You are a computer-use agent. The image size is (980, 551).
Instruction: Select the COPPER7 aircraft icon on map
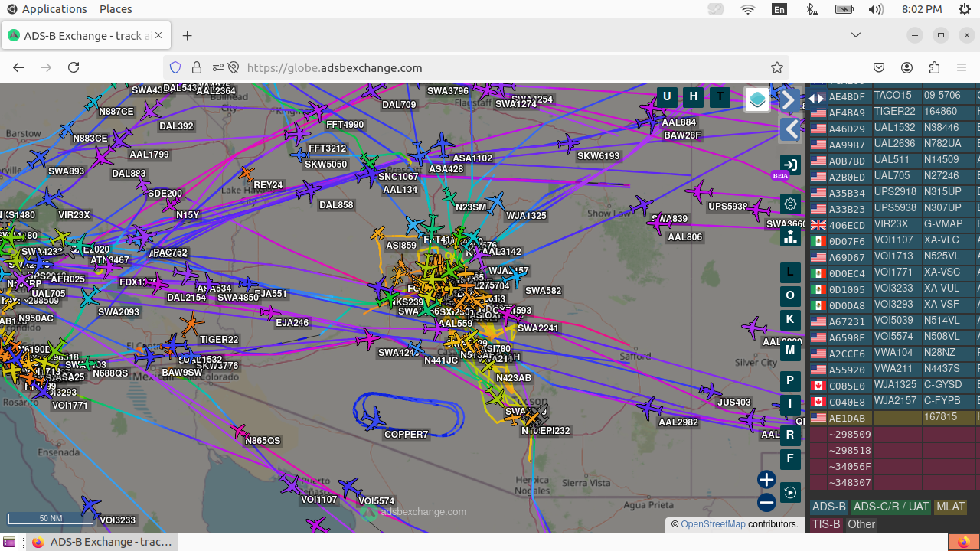pos(373,418)
